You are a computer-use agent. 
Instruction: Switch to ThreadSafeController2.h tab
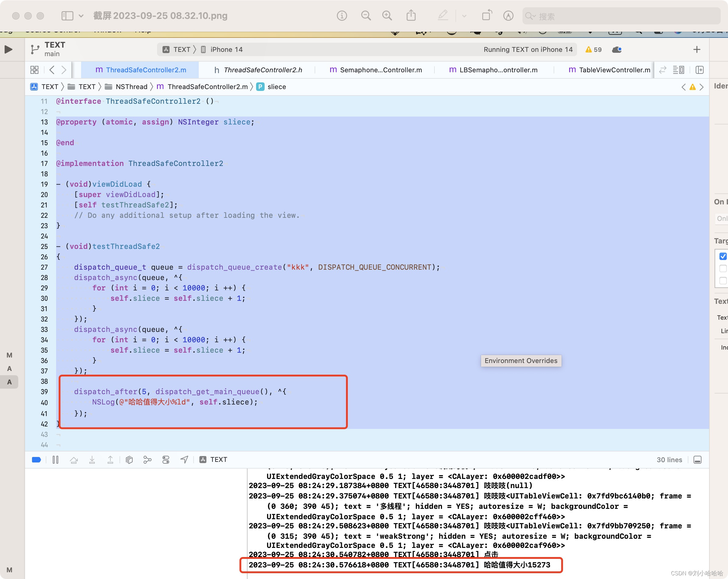pyautogui.click(x=258, y=70)
